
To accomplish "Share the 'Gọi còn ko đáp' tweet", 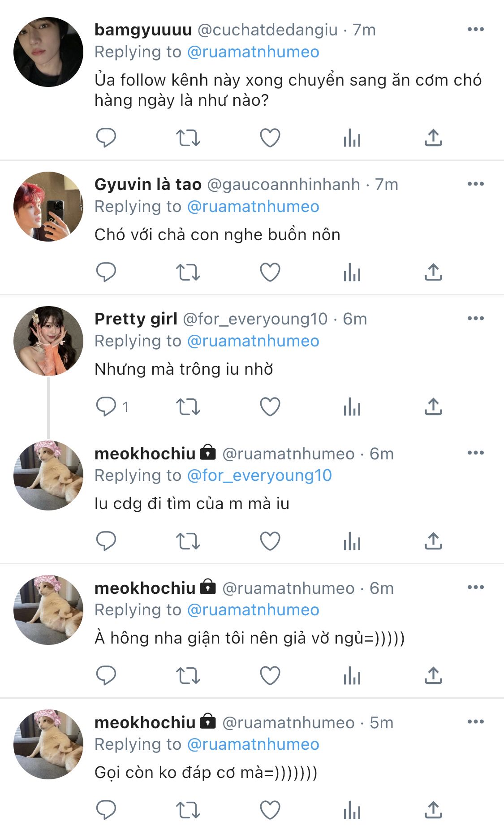I will click(x=433, y=810).
